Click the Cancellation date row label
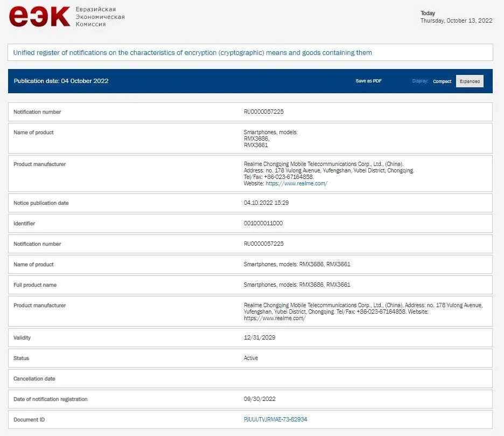The height and width of the screenshot is (436, 504). point(34,379)
